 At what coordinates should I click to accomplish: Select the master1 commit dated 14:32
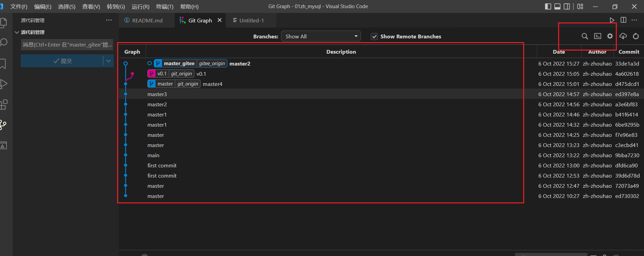click(381, 125)
